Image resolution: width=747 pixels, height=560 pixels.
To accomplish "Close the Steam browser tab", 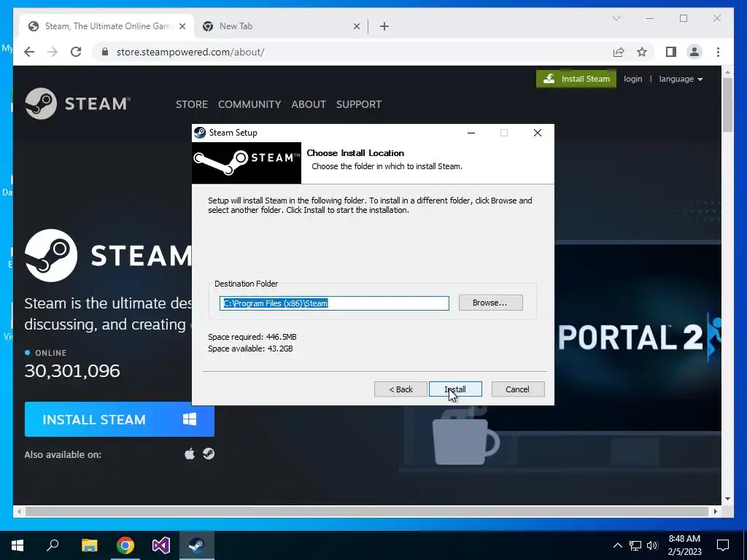I will point(182,26).
